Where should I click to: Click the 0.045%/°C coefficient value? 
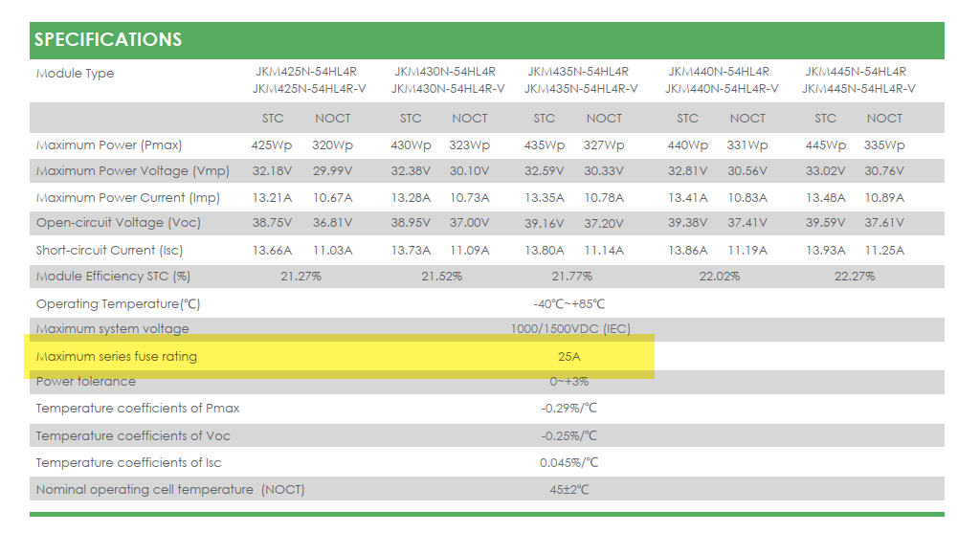[x=568, y=462]
